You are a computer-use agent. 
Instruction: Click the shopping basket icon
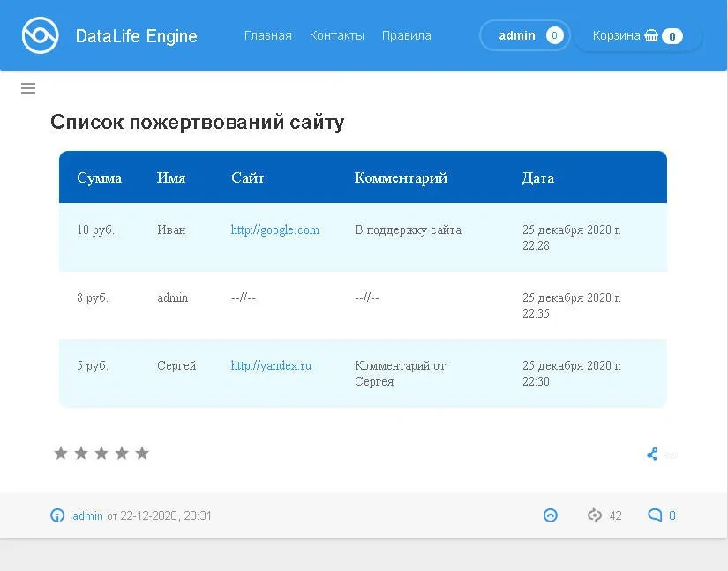[651, 36]
